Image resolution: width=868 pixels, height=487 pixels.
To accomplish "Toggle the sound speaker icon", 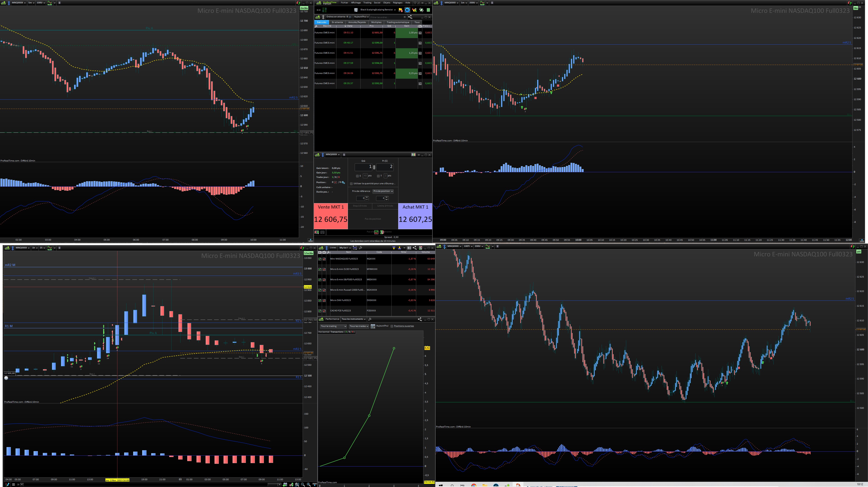I will (x=407, y=10).
